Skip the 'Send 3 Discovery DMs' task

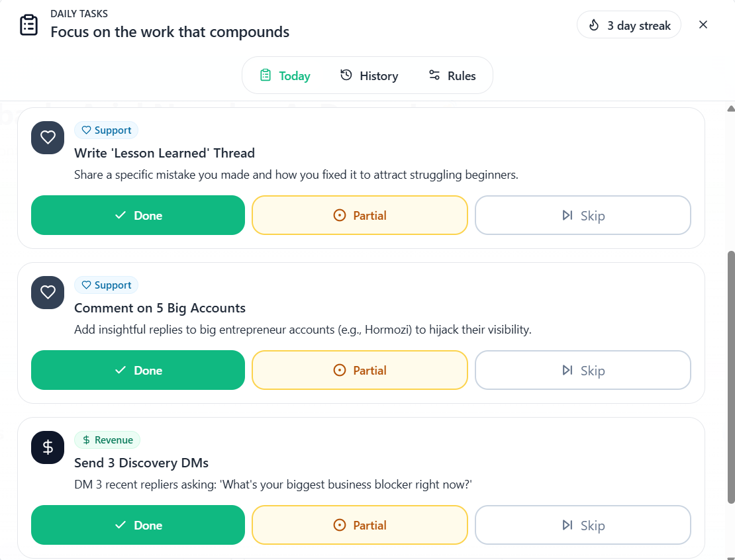(x=583, y=525)
